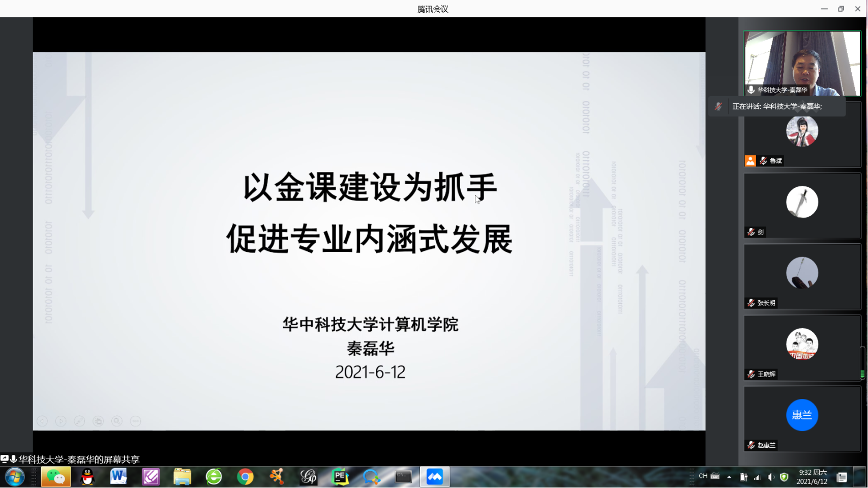
Task: Click 王晓辉's round avatar picture
Action: pyautogui.click(x=802, y=344)
